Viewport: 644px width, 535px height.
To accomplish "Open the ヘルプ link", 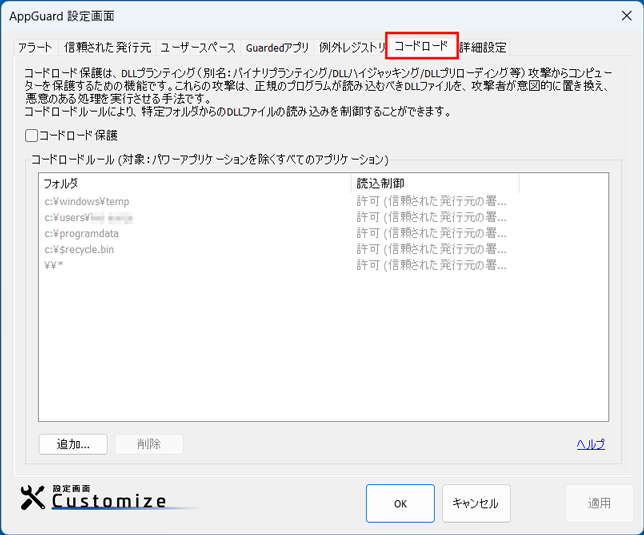I will (x=590, y=444).
